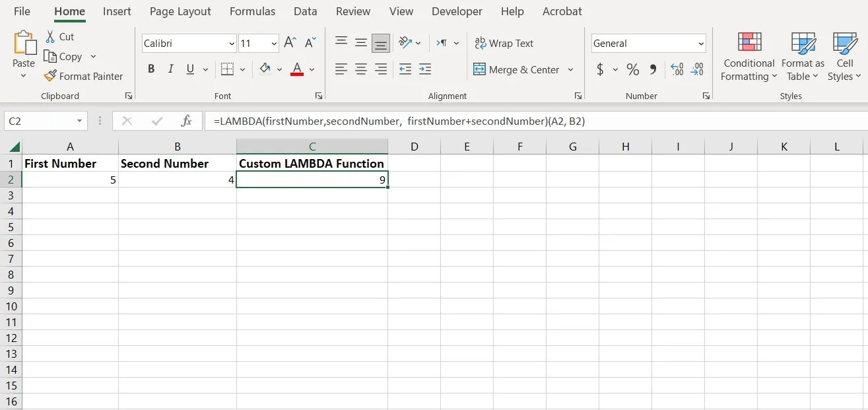Toggle center alignment
This screenshot has width=868, height=410.
pos(360,69)
